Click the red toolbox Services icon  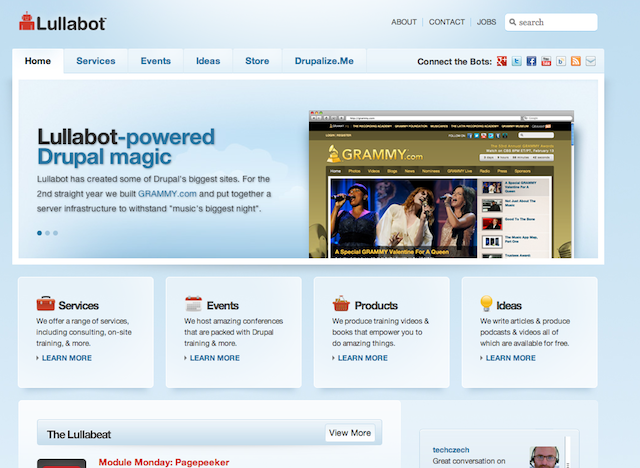(x=45, y=304)
